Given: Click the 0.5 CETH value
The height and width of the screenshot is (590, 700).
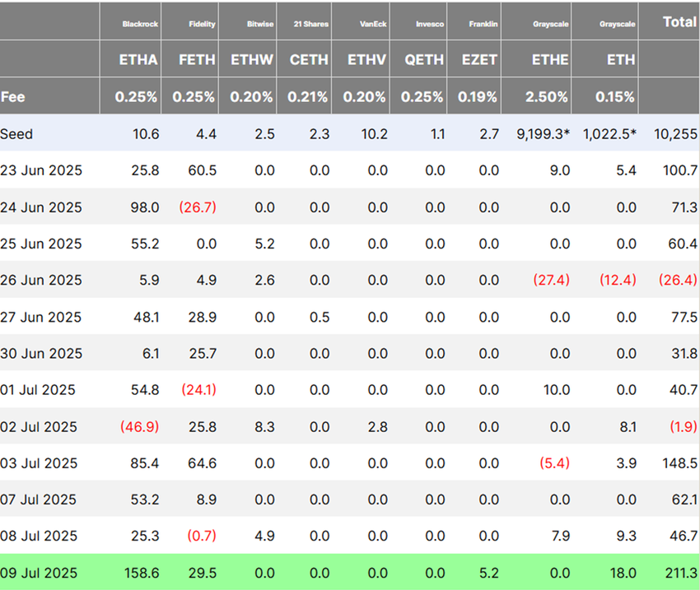Looking at the screenshot, I should coord(320,317).
